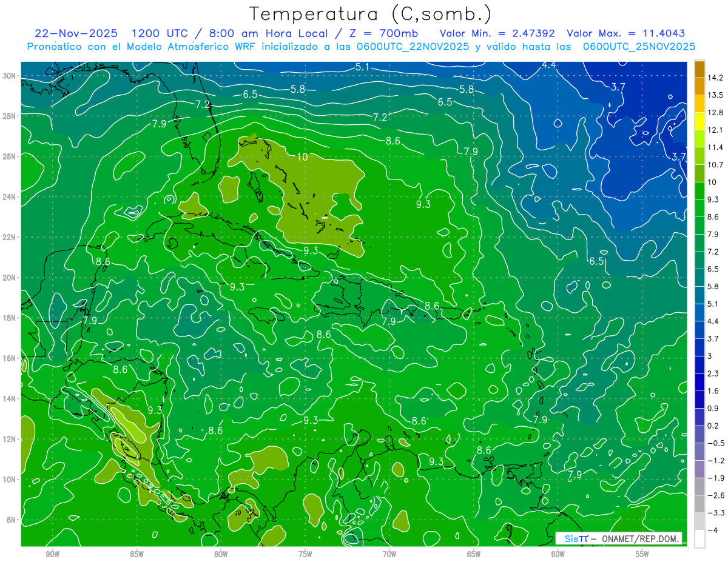Click the "12N" latitude axis label
This screenshot has width=728, height=562.
(10, 439)
